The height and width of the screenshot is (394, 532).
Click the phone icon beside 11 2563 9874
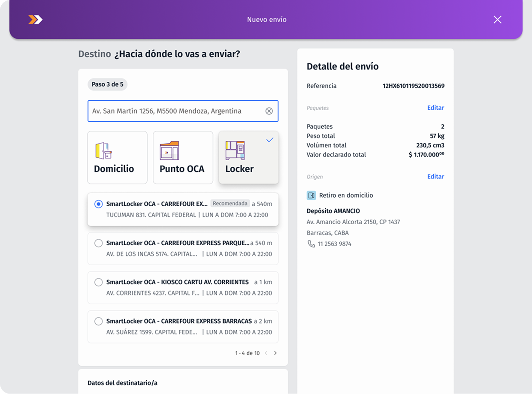point(311,244)
